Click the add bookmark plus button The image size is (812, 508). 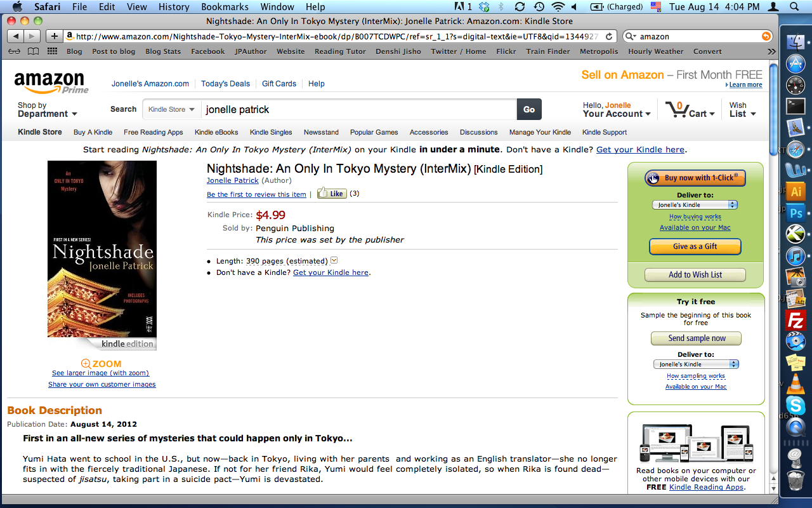pos(55,36)
